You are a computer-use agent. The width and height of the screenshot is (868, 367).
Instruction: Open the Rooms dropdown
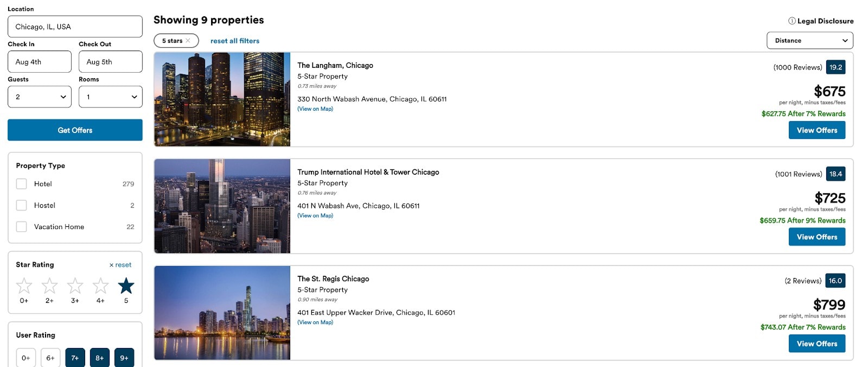(x=111, y=97)
